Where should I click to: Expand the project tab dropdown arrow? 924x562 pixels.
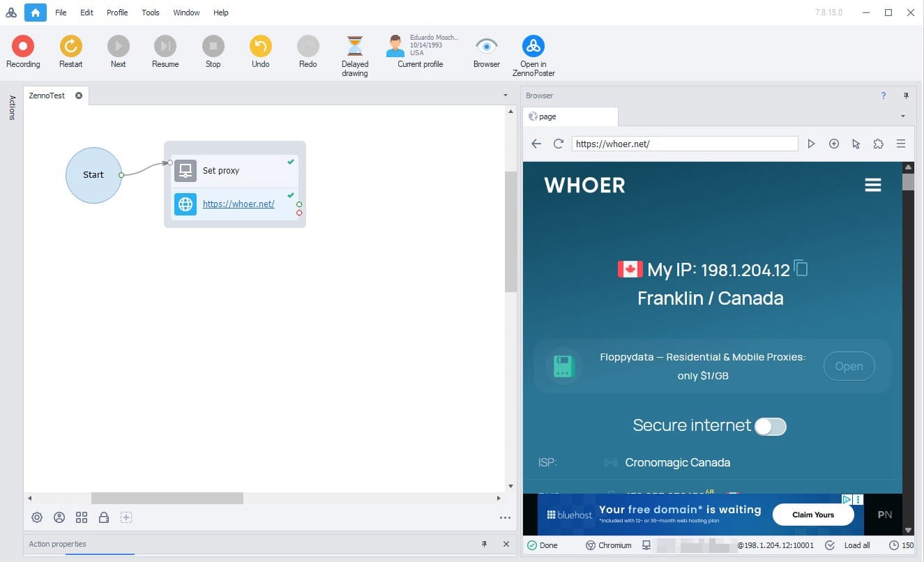click(504, 95)
